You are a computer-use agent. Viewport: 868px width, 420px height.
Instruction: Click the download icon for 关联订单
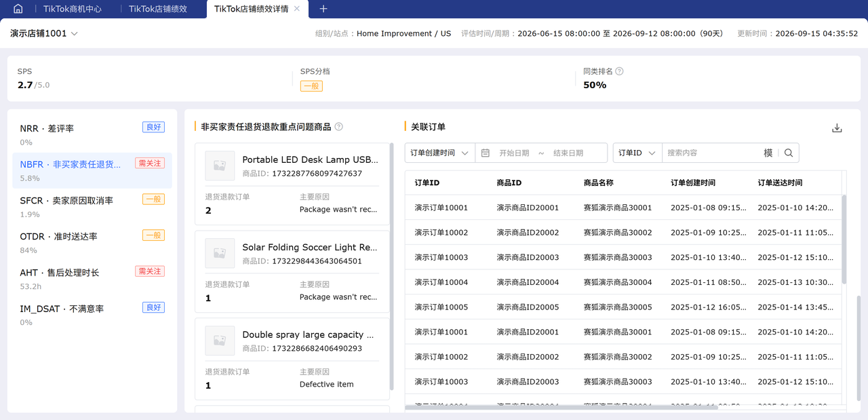(x=837, y=128)
